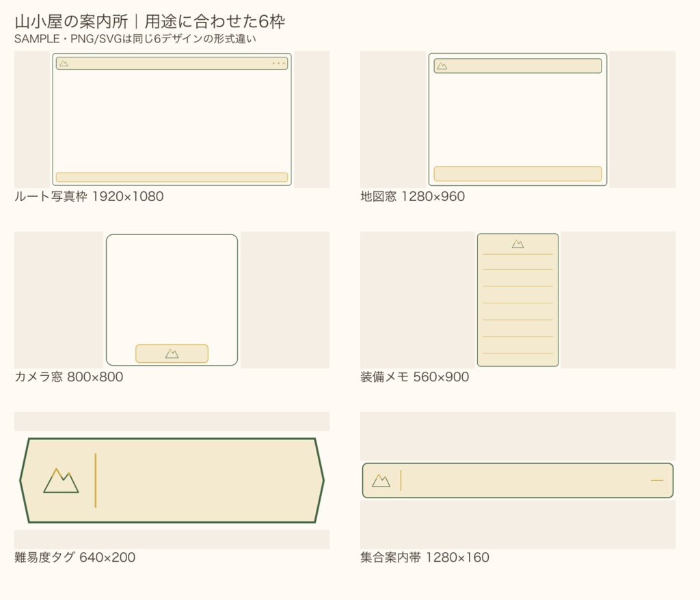Open the 難易度タグ hexagonal tag preview
Image resolution: width=700 pixels, height=600 pixels.
click(172, 480)
